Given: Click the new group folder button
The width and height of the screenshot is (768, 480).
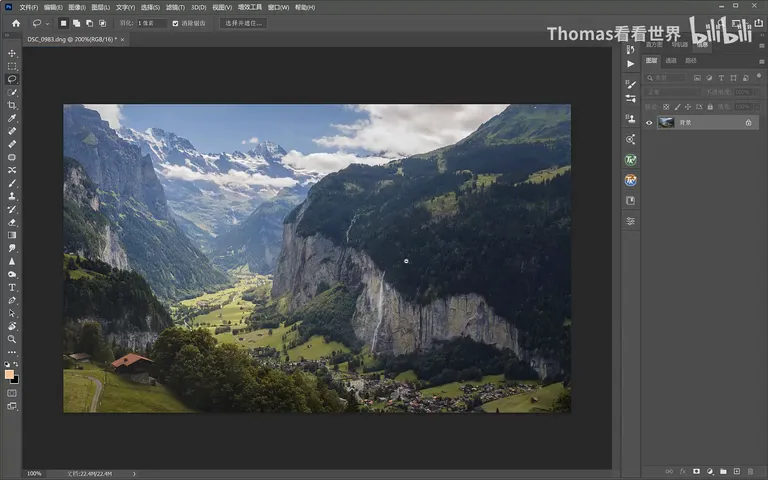Looking at the screenshot, I should point(723,471).
